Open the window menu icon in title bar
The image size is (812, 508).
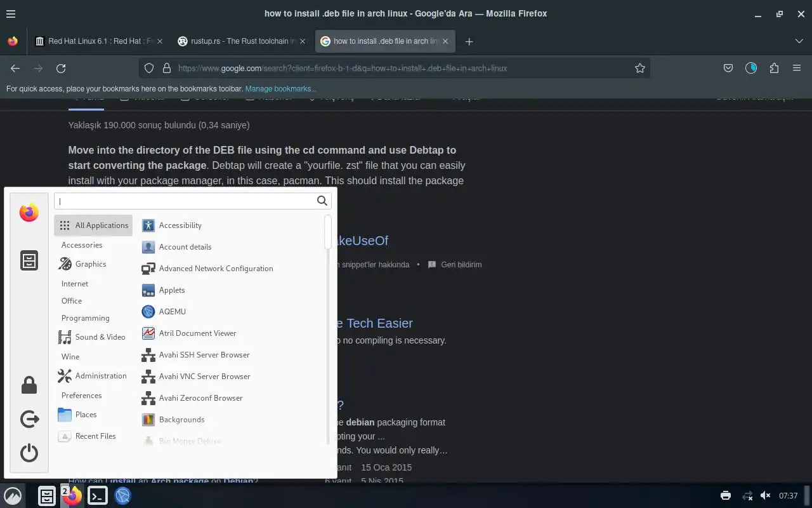point(11,13)
